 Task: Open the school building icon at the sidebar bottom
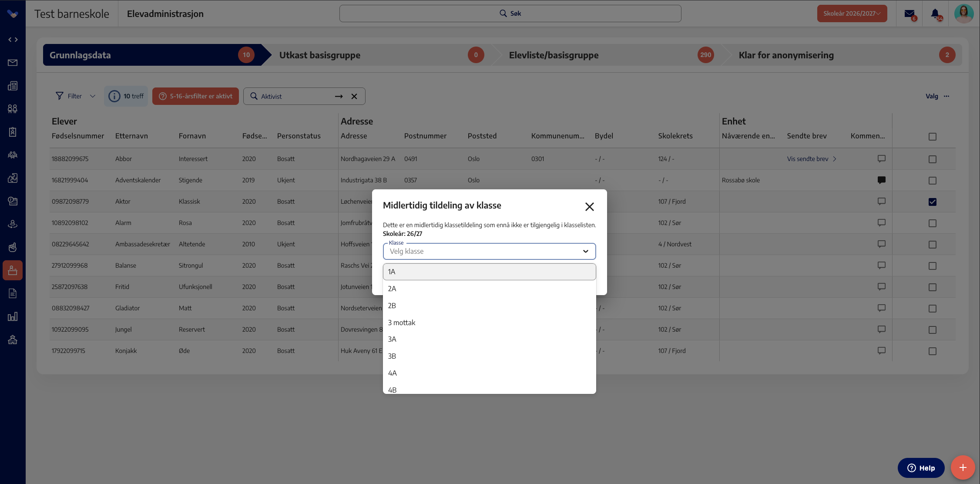click(13, 339)
